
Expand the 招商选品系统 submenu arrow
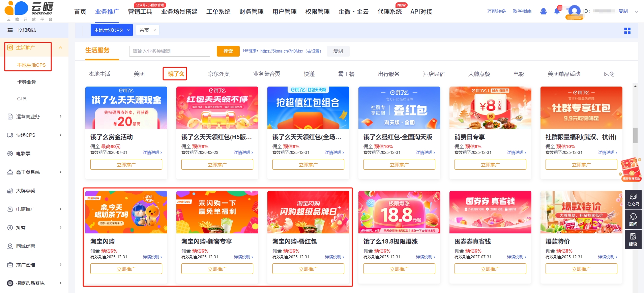tap(61, 283)
